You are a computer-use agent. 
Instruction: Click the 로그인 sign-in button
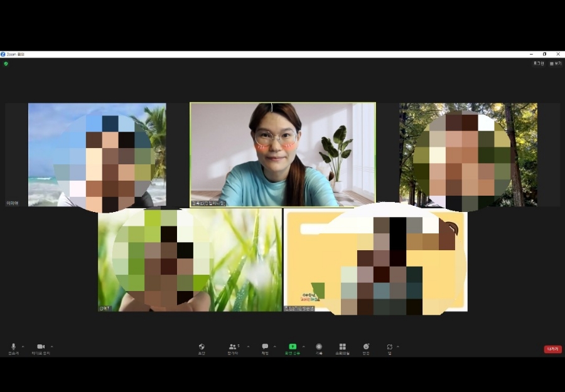(x=539, y=63)
